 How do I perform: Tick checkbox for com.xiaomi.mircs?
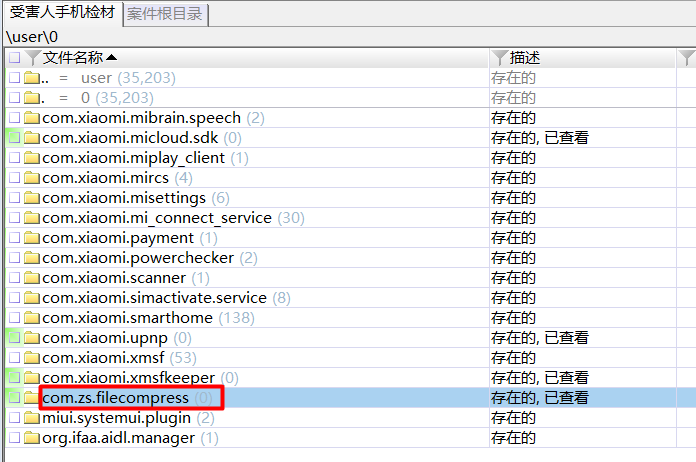[15, 178]
